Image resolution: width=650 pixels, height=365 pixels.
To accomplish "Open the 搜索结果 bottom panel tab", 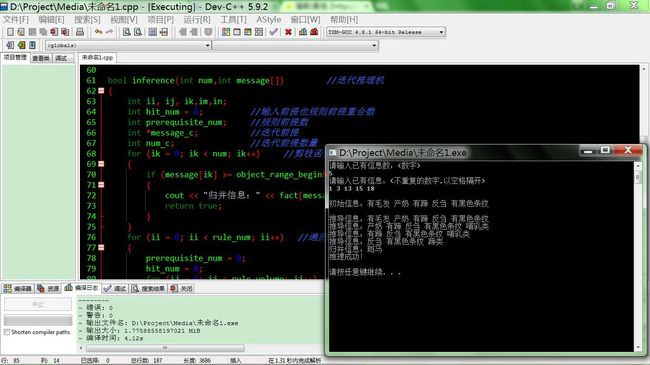I will click(x=148, y=288).
